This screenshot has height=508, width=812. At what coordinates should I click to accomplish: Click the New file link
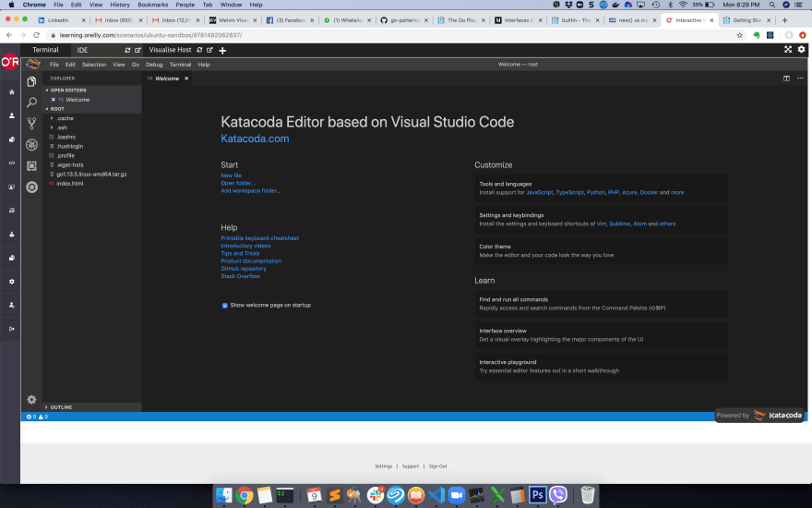click(231, 175)
